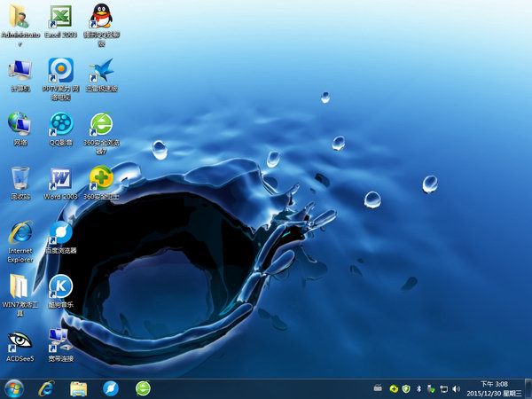
Task: Select the QQ影音 media player icon
Action: point(60,123)
